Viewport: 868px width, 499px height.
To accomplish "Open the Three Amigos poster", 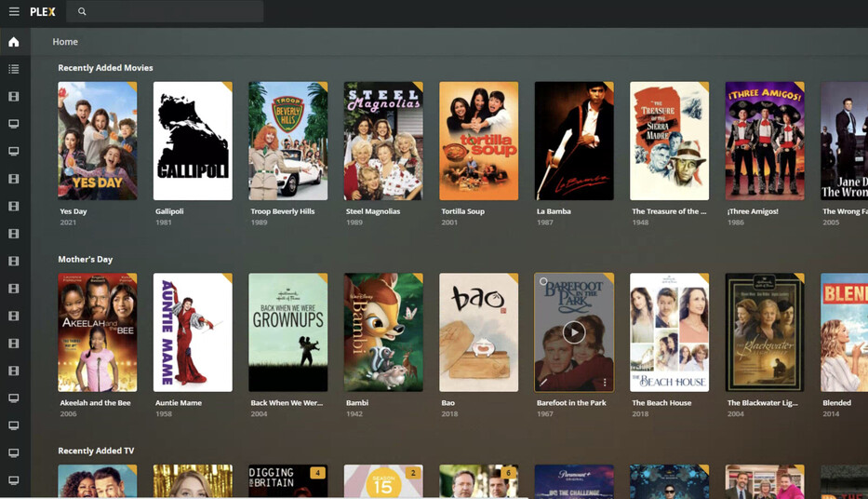I will [765, 141].
